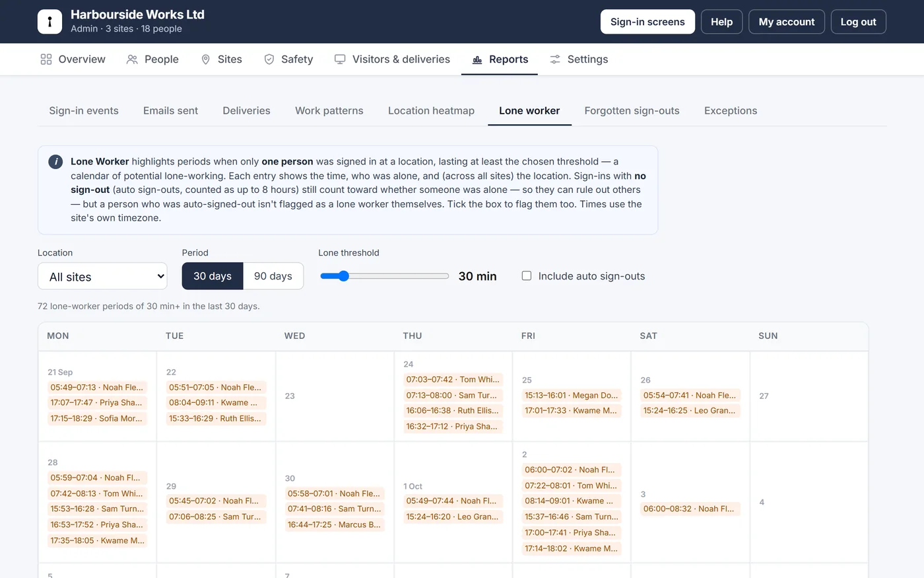Open Settings in main navigation
Image resolution: width=924 pixels, height=578 pixels.
coord(579,59)
